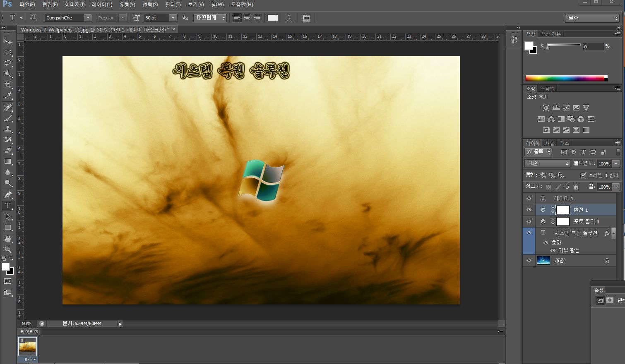Screen dimensions: 625x364
Task: Click the Create warped text icon
Action: [289, 18]
